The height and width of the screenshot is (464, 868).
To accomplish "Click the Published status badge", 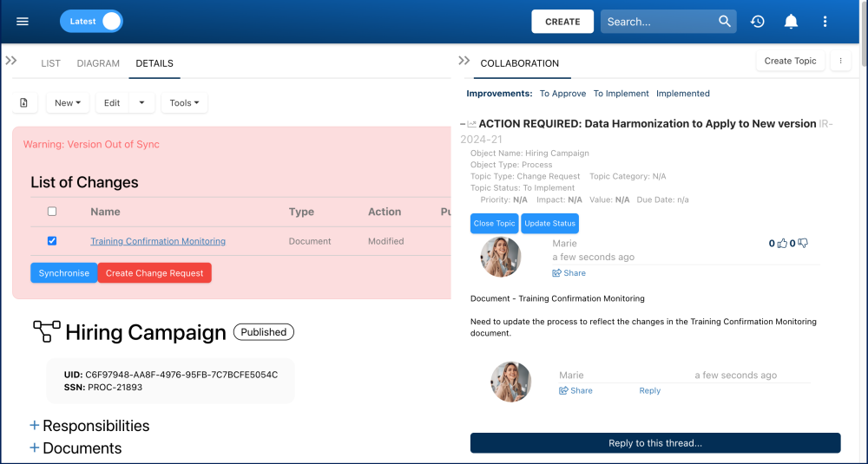I will [x=264, y=332].
